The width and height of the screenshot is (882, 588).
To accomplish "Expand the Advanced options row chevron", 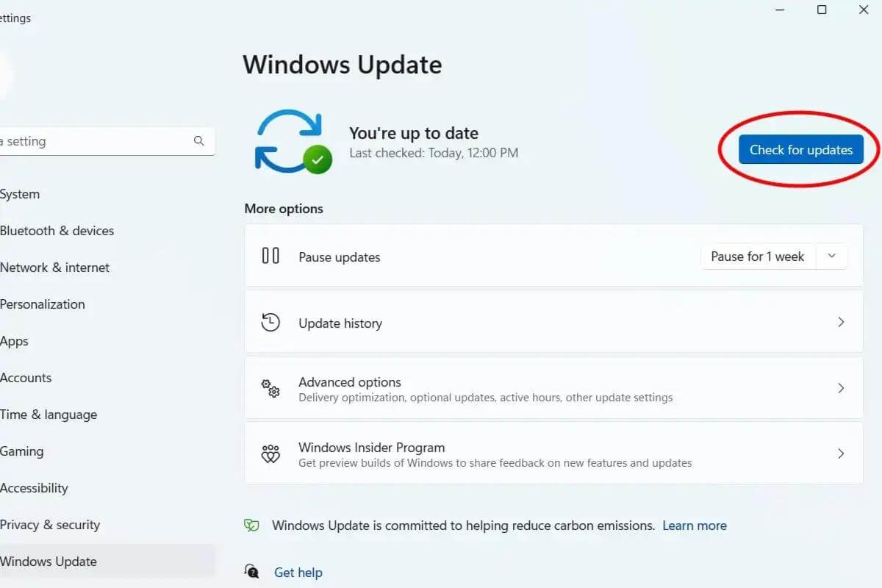I will [841, 388].
